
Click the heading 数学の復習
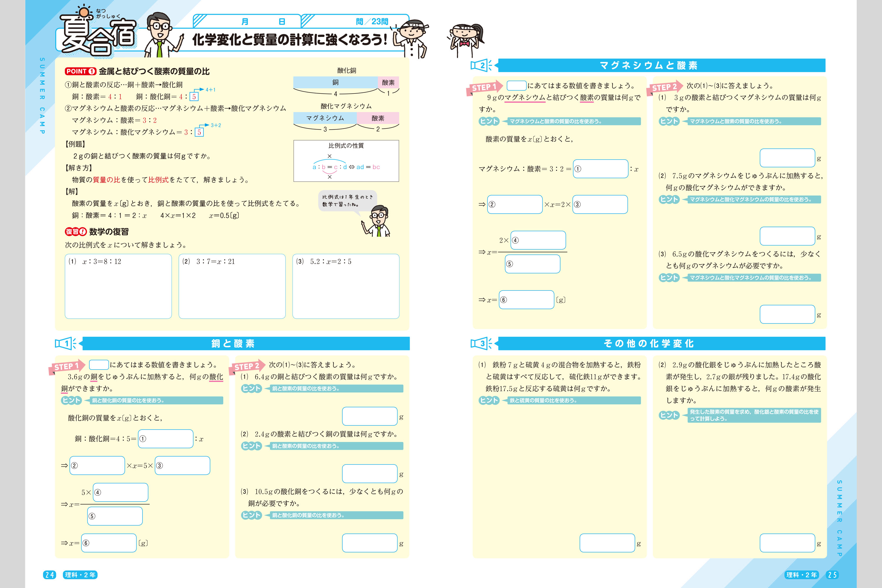point(109,232)
